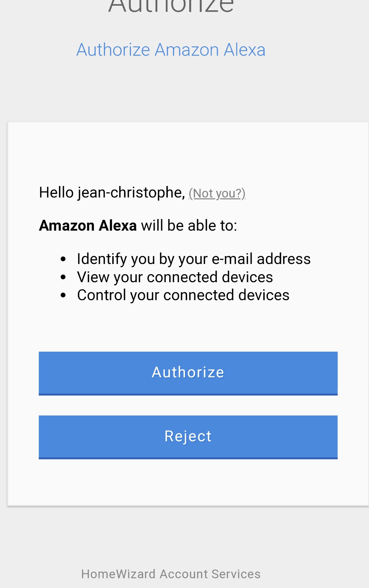Screen dimensions: 369x588
Task: Click the Reject button
Action: click(188, 437)
